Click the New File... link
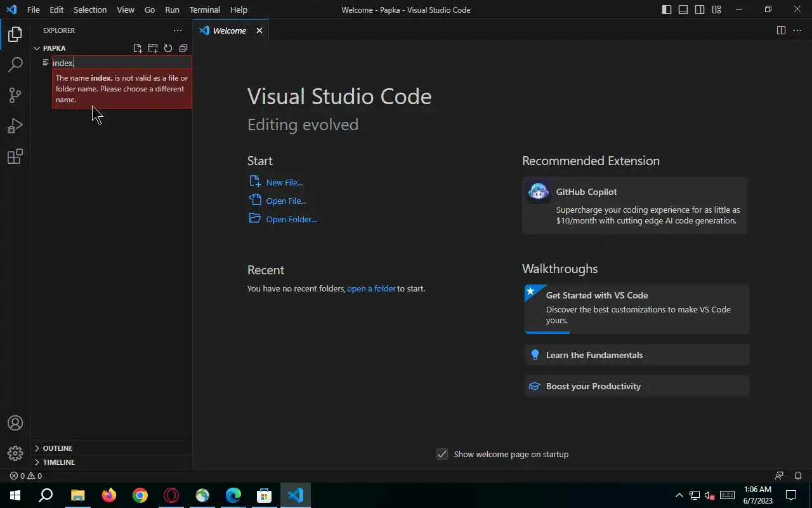The width and height of the screenshot is (812, 508). click(x=284, y=182)
